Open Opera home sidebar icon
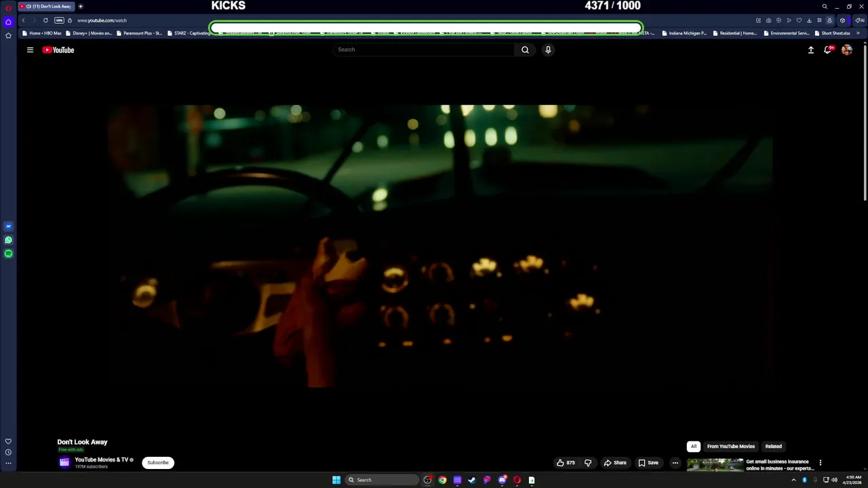This screenshot has height=488, width=868. [8, 22]
